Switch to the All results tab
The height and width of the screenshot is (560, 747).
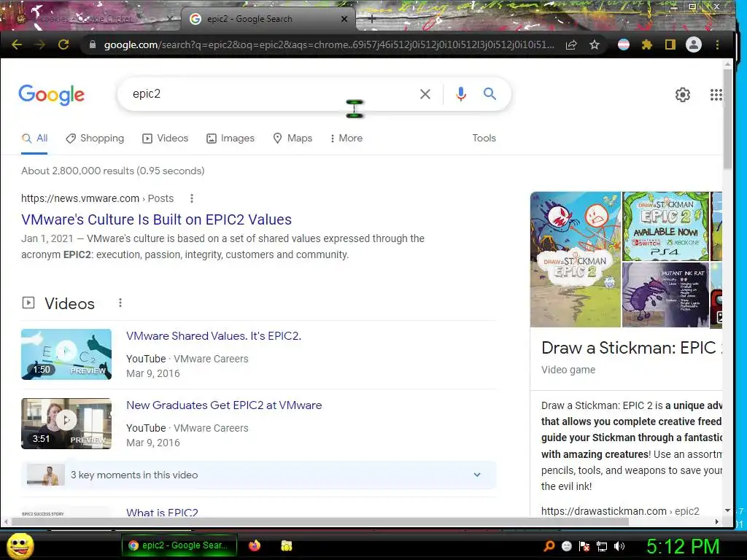click(35, 138)
